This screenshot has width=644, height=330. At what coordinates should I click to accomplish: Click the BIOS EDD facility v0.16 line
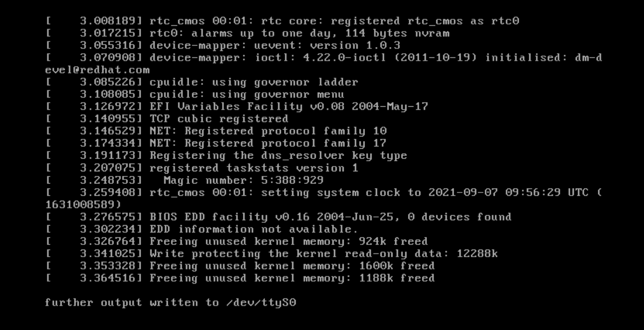pyautogui.click(x=278, y=217)
